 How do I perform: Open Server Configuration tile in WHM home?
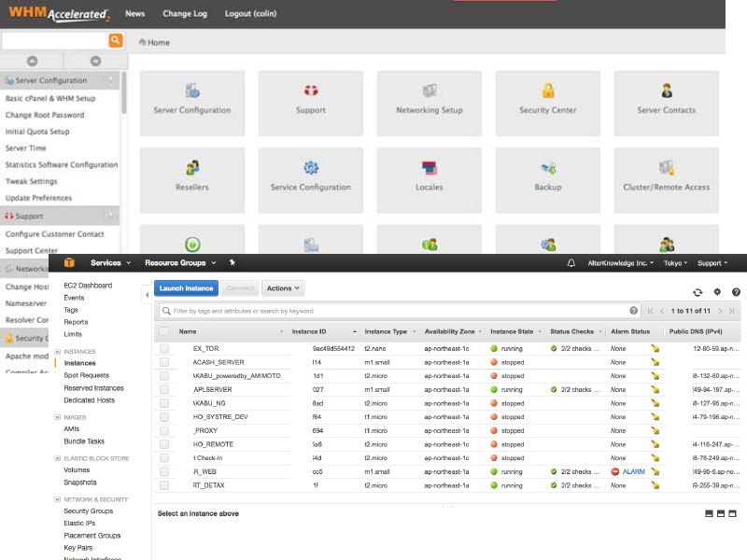coord(192,104)
